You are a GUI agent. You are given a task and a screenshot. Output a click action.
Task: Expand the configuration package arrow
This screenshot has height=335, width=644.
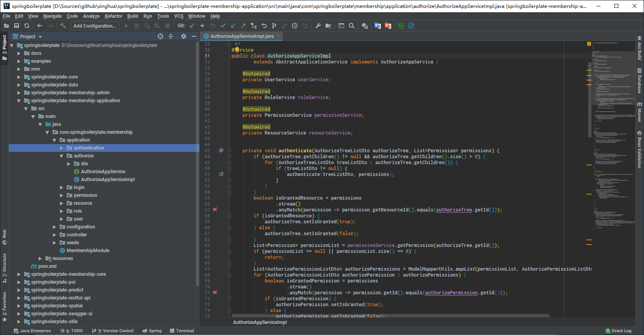click(54, 227)
